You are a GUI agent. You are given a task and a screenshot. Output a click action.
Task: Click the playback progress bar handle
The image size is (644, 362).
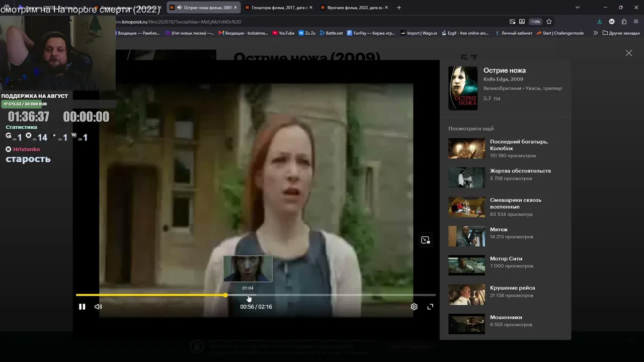tap(225, 295)
